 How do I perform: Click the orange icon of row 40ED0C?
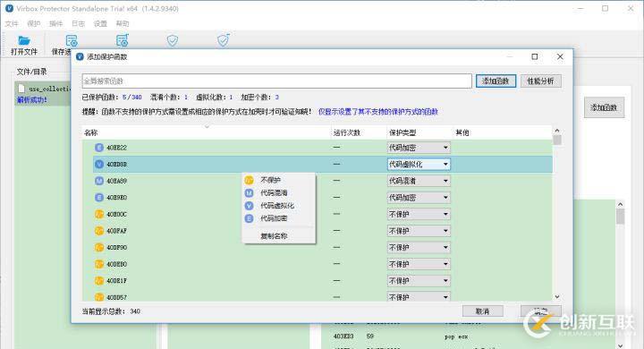(x=99, y=214)
